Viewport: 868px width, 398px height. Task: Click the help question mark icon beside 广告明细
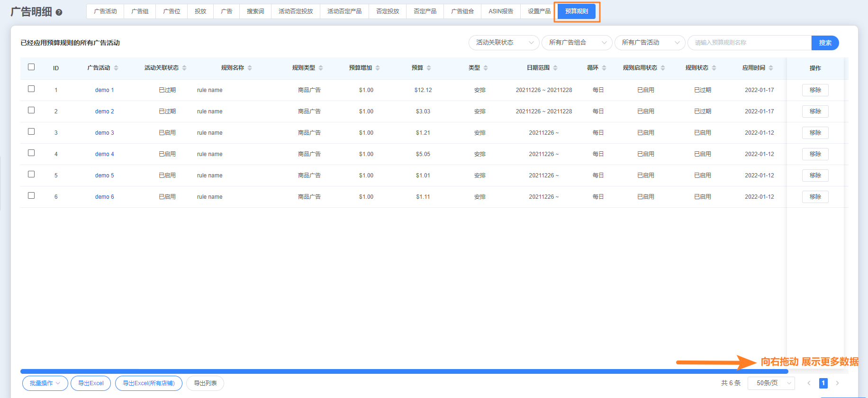[59, 12]
